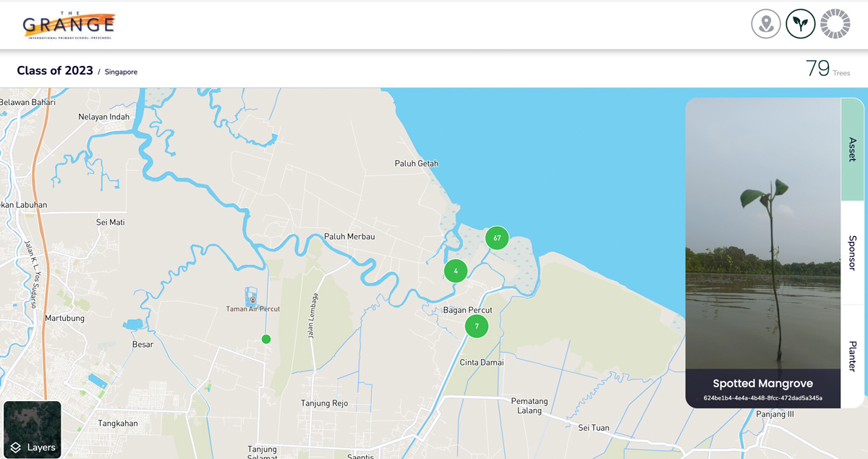868x459 pixels.
Task: Open the segmented circle goals icon
Action: coord(835,24)
